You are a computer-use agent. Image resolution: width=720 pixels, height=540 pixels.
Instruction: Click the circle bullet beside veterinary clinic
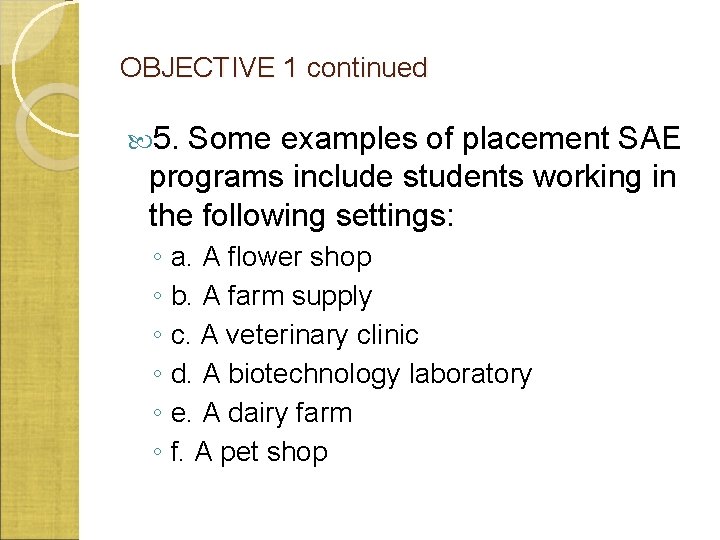[x=158, y=335]
